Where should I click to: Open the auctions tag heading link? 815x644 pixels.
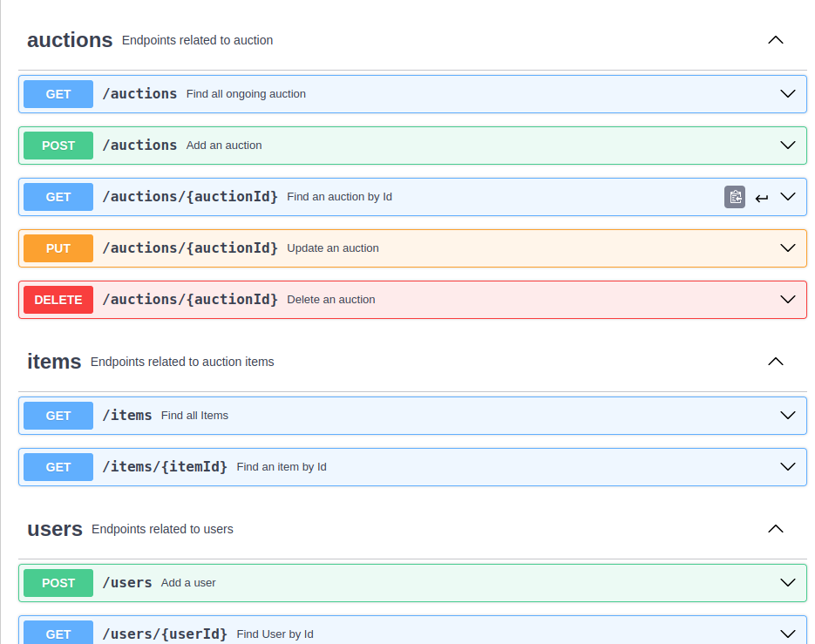(x=70, y=40)
